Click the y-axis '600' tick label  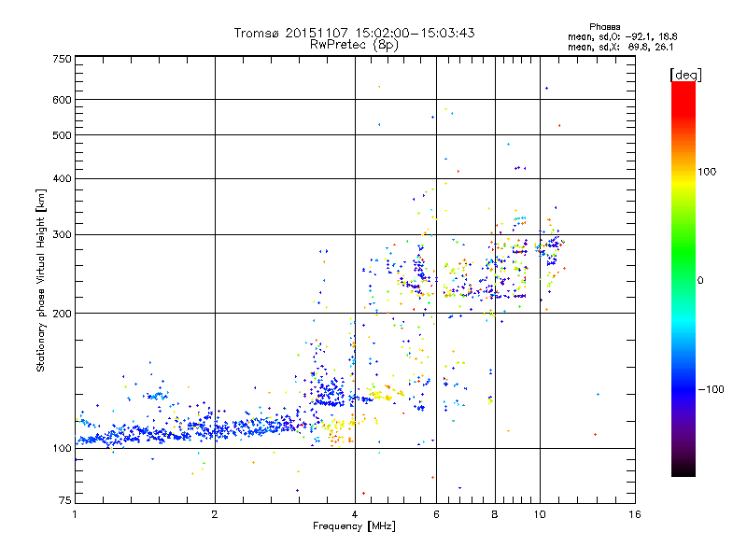click(x=62, y=100)
